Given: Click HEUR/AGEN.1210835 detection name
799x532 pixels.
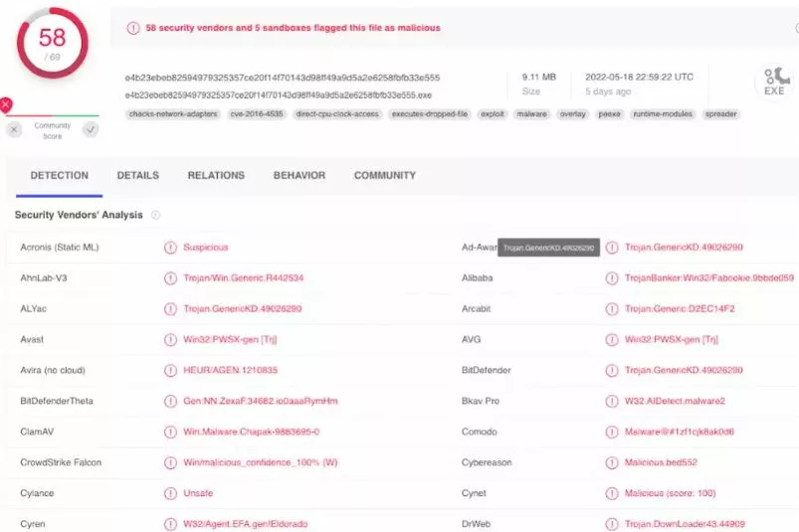Looking at the screenshot, I should click(230, 370).
